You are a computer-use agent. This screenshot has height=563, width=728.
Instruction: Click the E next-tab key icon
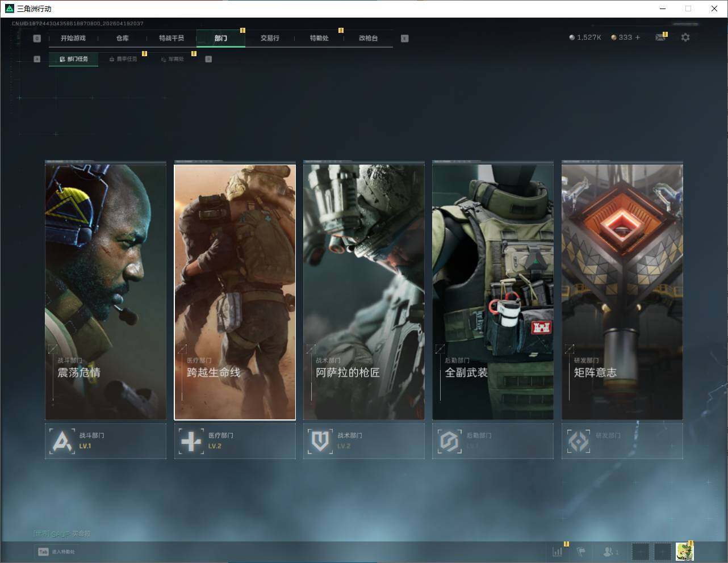[x=404, y=38]
